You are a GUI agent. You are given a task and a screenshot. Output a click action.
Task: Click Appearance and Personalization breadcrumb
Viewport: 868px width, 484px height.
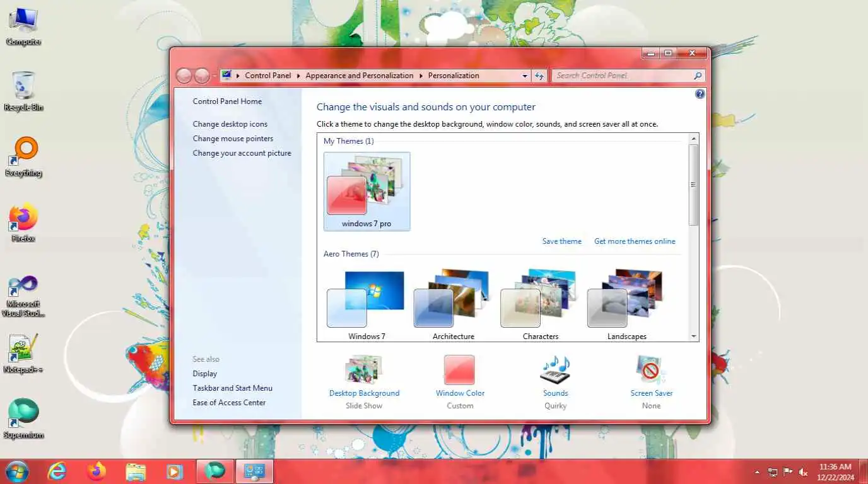(360, 76)
